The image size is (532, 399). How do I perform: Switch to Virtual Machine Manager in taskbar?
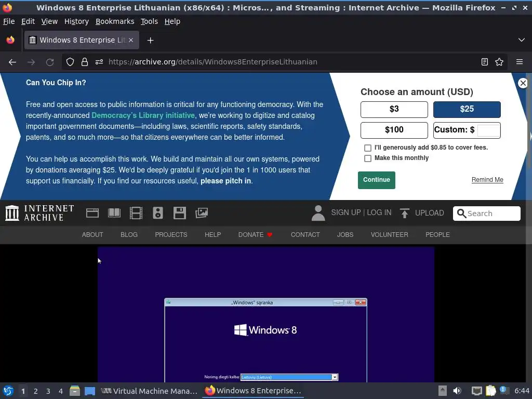[149, 391]
